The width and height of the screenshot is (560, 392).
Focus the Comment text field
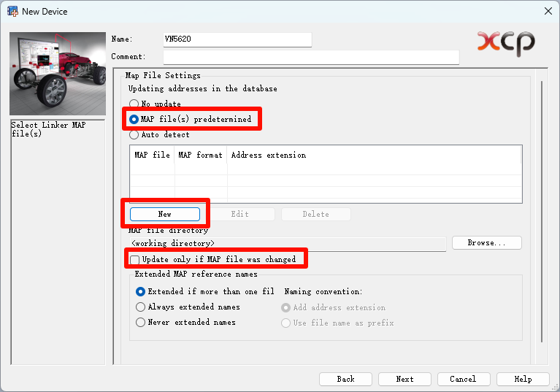[x=310, y=57]
